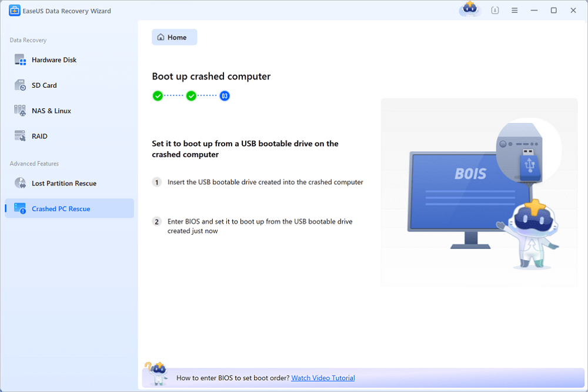The height and width of the screenshot is (392, 588).
Task: Click the EaseUS app logo icon
Action: 14,11
